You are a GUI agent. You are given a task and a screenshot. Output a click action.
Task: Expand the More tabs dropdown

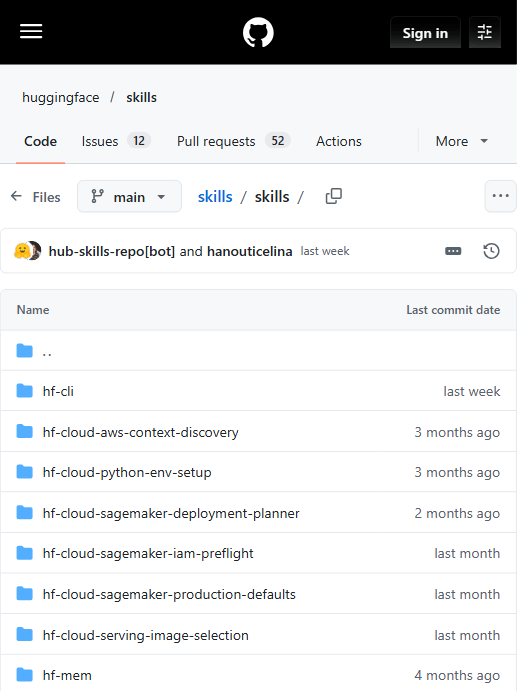461,141
